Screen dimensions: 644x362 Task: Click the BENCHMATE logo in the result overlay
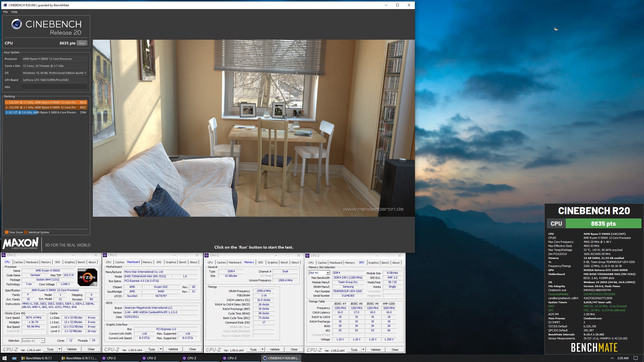click(594, 348)
